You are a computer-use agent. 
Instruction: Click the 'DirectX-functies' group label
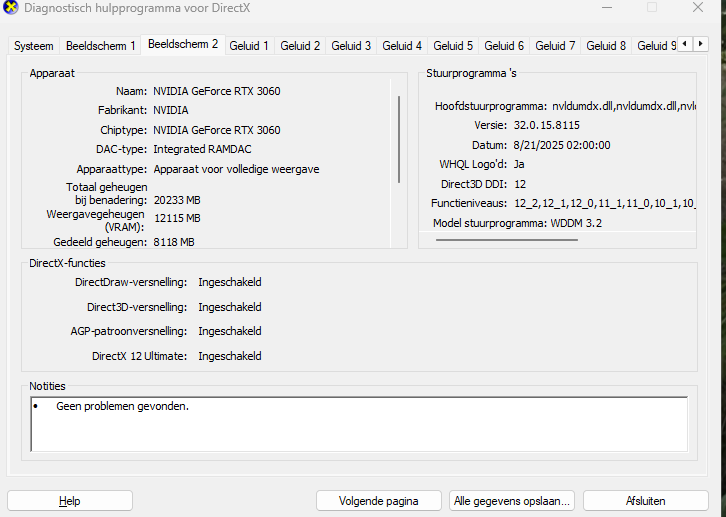click(x=67, y=263)
